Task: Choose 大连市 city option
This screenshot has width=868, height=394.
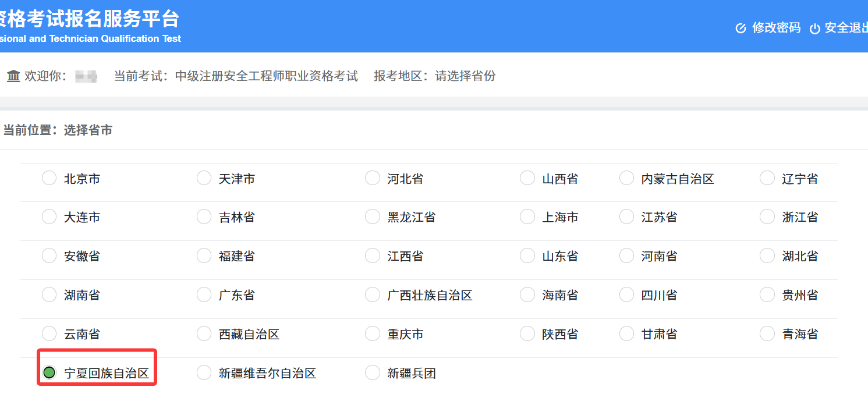Action: point(49,216)
